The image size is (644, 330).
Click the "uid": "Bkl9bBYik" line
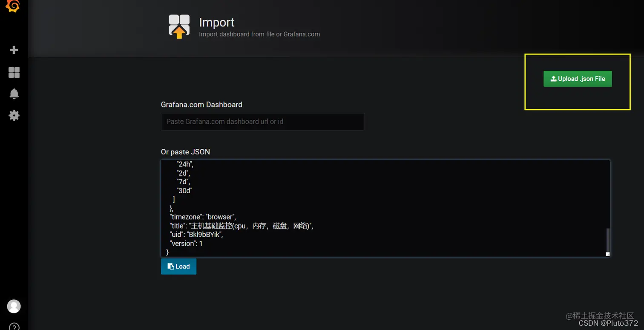click(x=196, y=235)
